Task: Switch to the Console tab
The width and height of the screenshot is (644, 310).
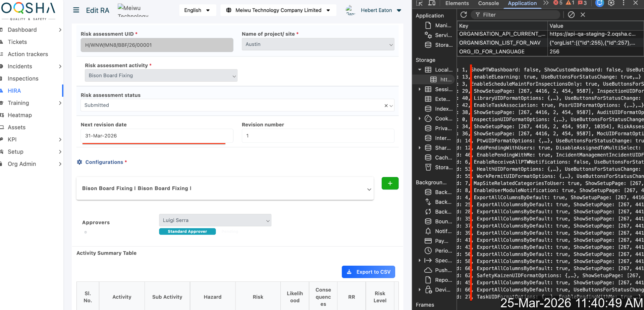Action: (x=488, y=3)
